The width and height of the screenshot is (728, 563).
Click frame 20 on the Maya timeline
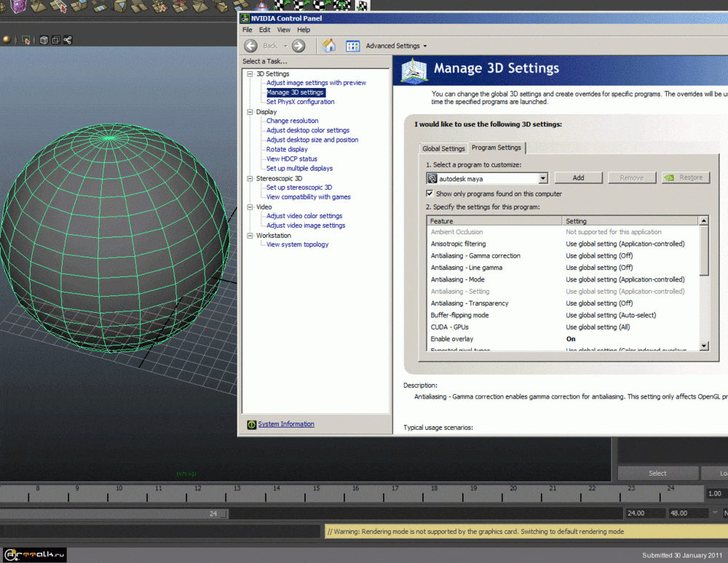(513, 488)
